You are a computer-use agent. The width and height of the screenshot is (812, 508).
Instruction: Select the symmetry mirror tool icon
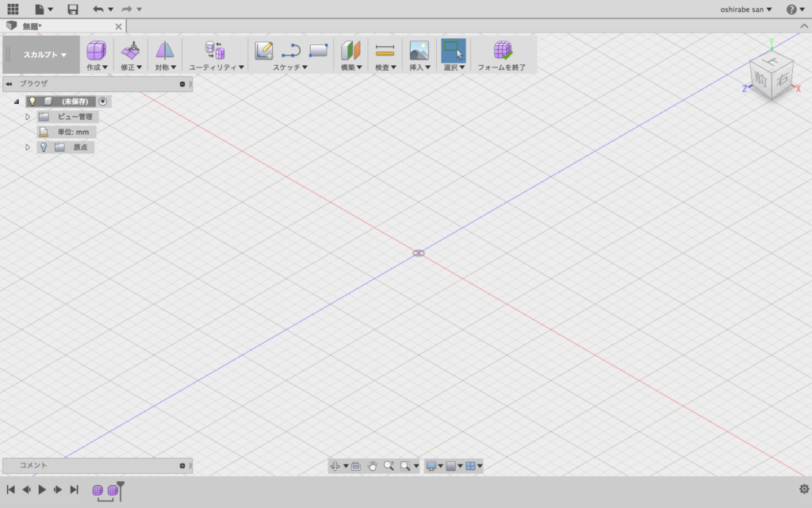(165, 50)
